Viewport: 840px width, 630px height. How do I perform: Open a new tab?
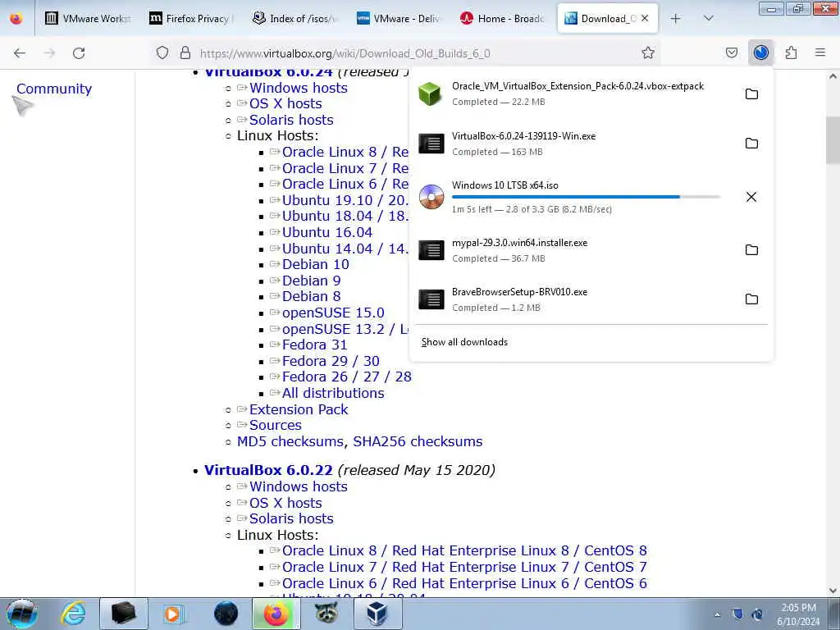(x=676, y=18)
